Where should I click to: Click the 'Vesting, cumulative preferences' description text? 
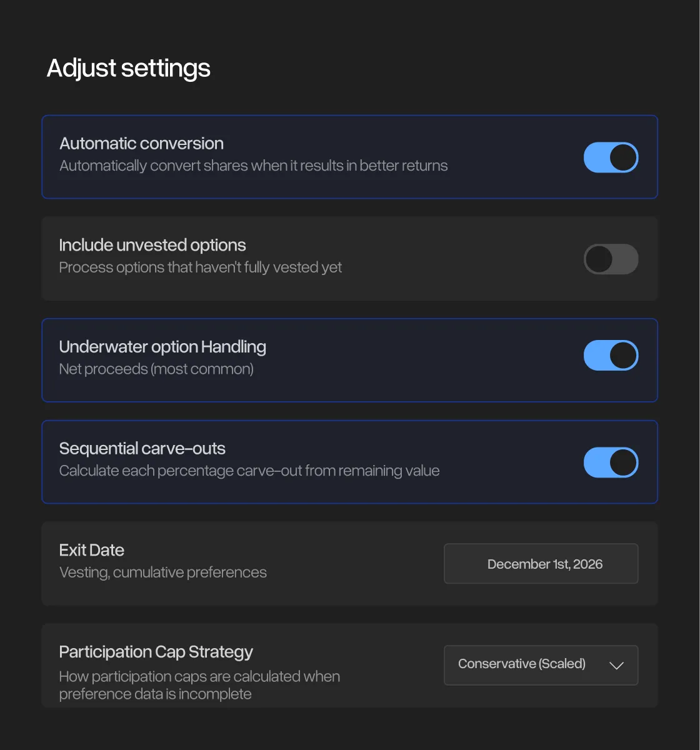pos(163,572)
